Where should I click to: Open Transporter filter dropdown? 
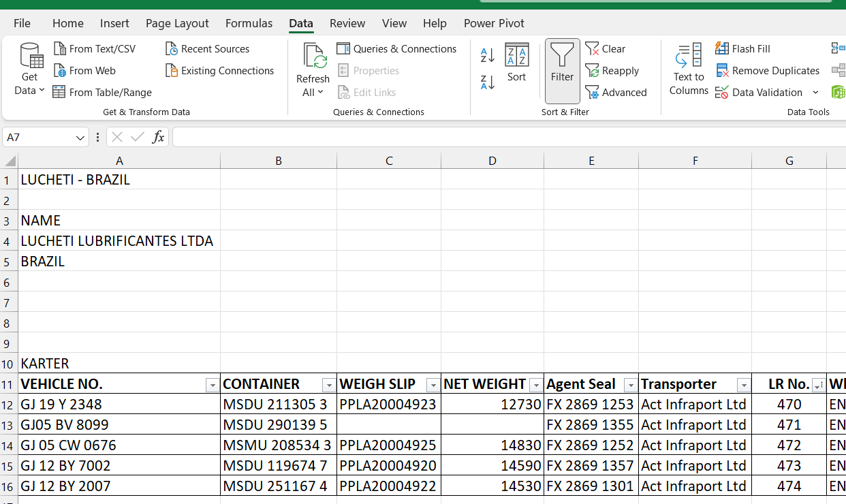(x=743, y=385)
